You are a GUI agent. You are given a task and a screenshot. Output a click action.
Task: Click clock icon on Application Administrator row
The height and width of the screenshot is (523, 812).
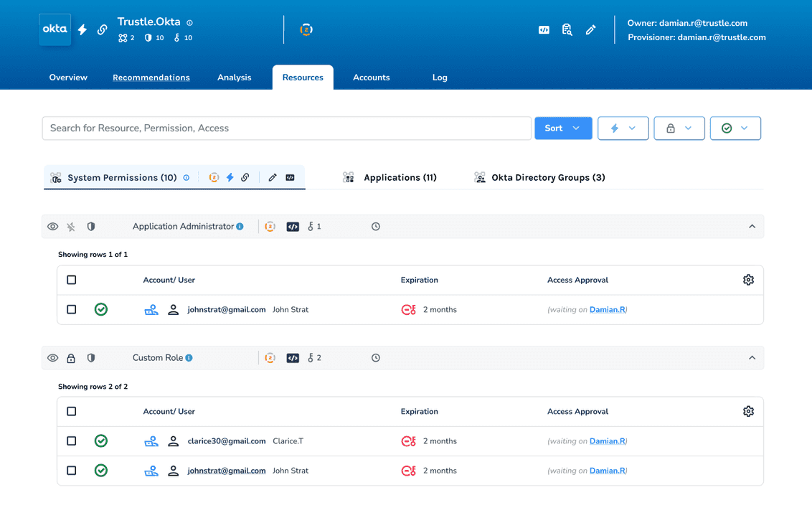[376, 227]
